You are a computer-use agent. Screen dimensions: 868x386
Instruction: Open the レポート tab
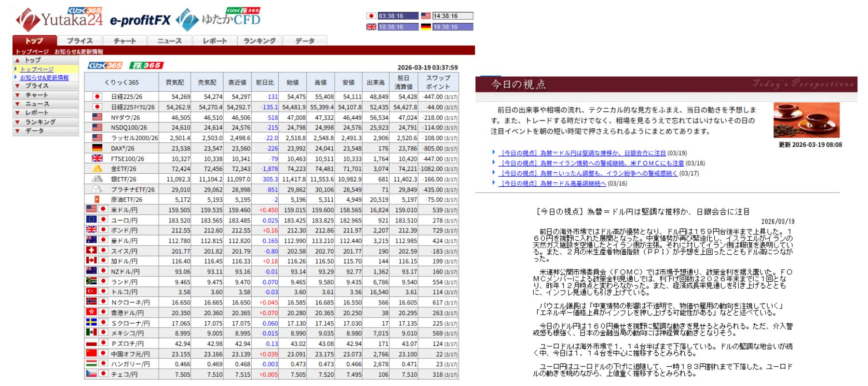point(215,41)
